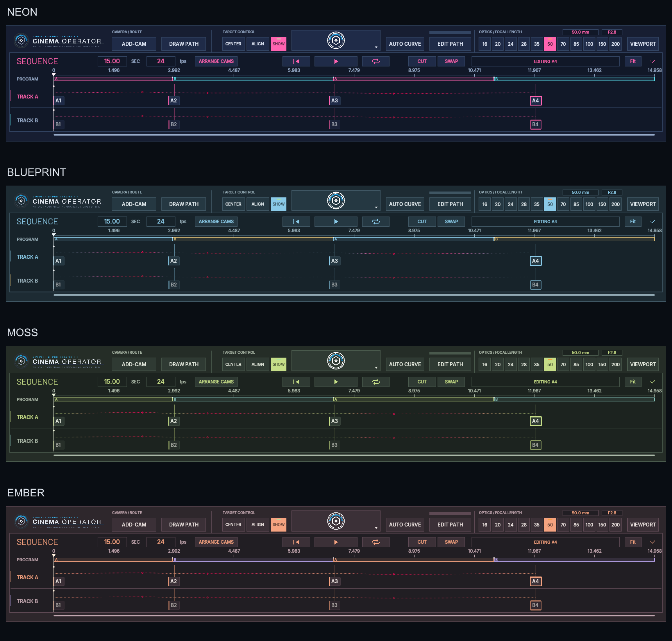This screenshot has width=672, height=641.
Task: Click ADD-CAM in the Neon panel
Action: pos(134,44)
